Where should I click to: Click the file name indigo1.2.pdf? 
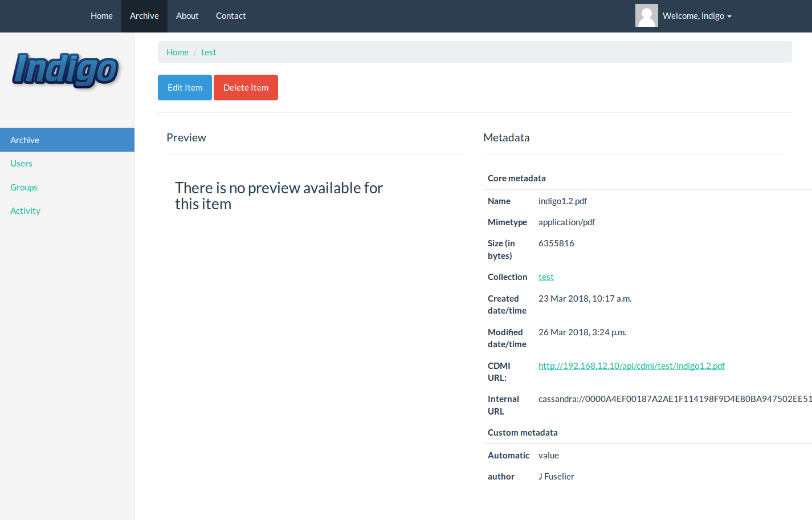click(x=562, y=201)
